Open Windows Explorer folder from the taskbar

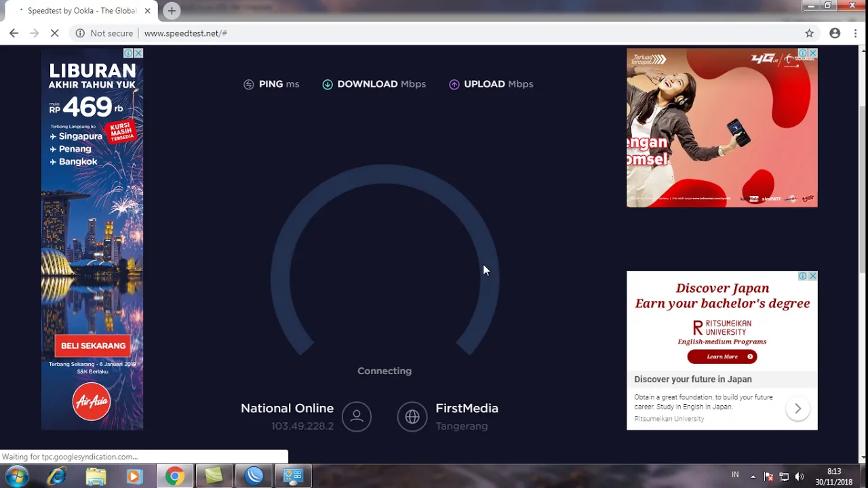click(96, 476)
